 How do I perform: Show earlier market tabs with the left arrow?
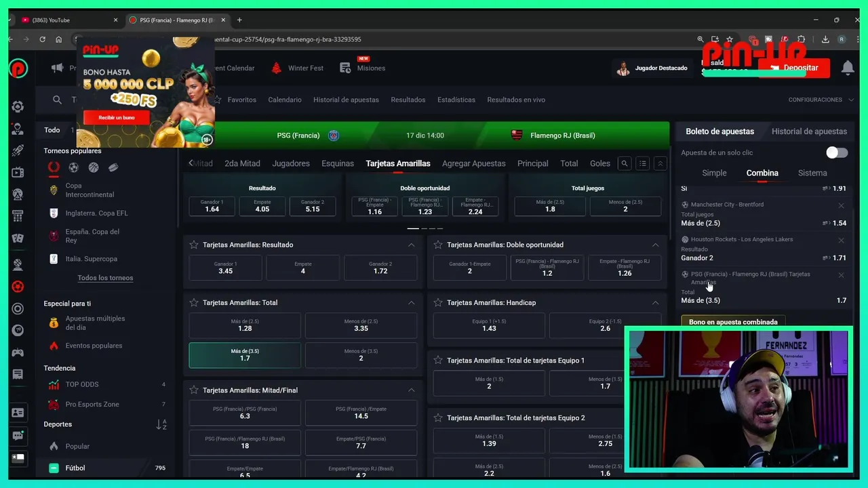coord(191,163)
